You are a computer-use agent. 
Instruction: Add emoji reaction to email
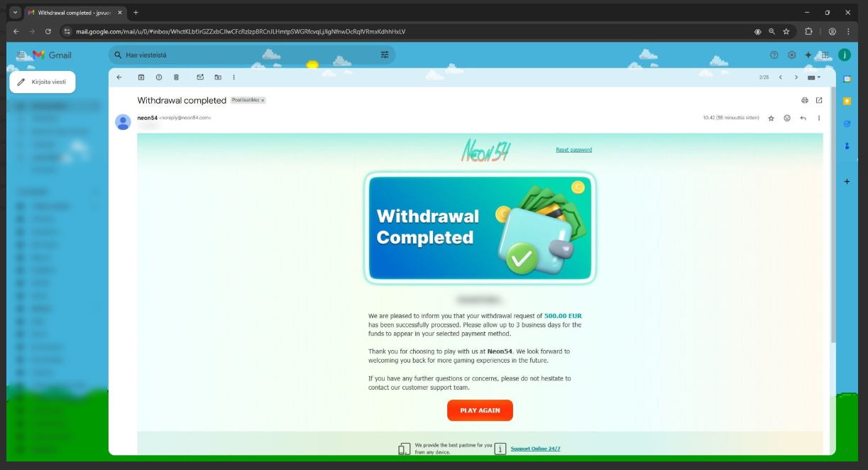pyautogui.click(x=787, y=118)
